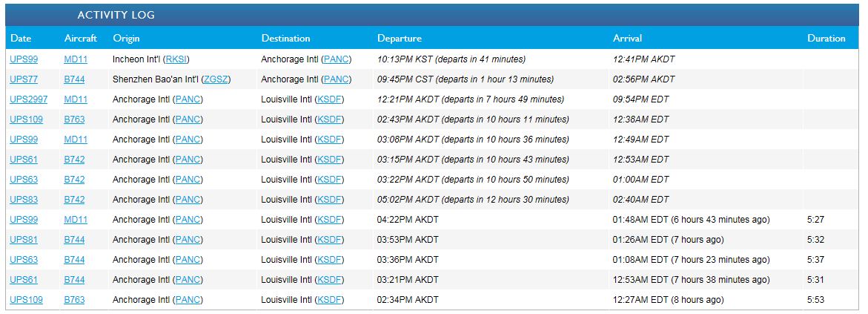
Task: Select B744 aircraft link in UPS77 row
Action: coord(74,79)
